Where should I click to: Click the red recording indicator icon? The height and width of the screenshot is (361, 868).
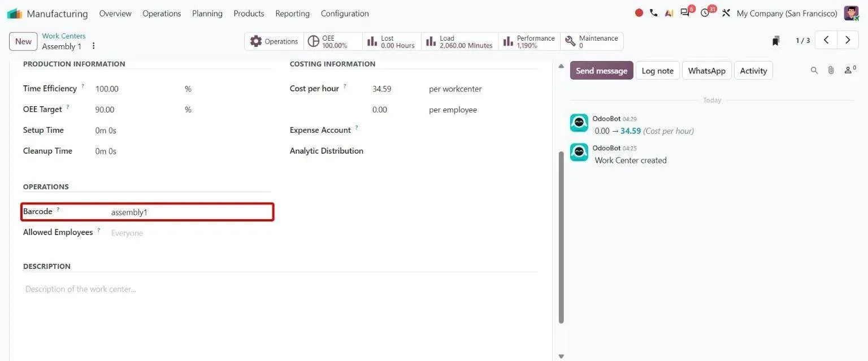click(x=639, y=13)
